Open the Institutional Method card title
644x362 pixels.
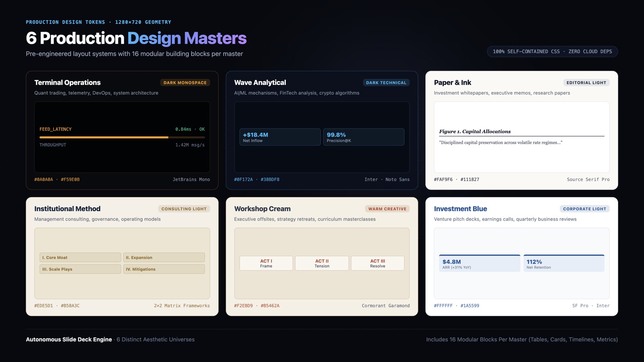point(67,209)
